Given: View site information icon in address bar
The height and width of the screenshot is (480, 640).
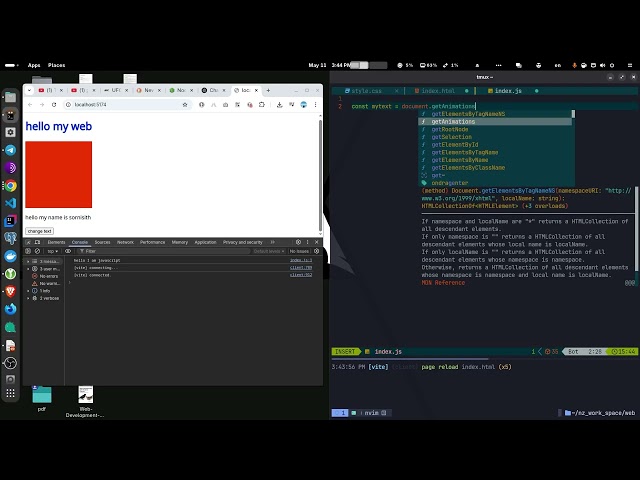Looking at the screenshot, I should (x=68, y=105).
